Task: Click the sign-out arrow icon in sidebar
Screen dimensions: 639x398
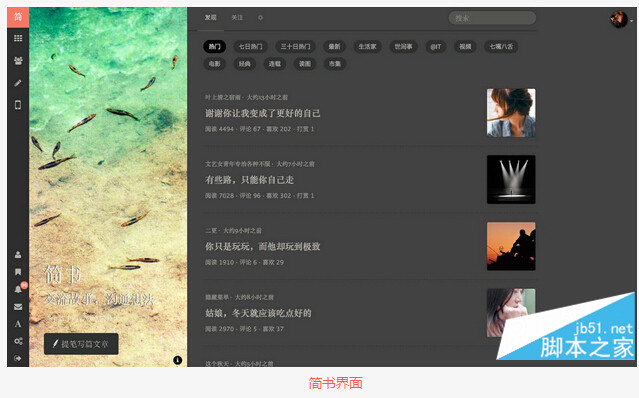Action: (x=18, y=358)
